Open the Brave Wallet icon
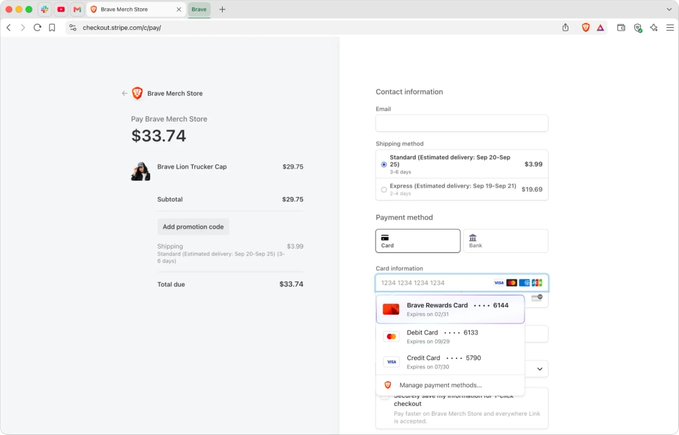Viewport: 679px width, 435px height. pos(621,27)
